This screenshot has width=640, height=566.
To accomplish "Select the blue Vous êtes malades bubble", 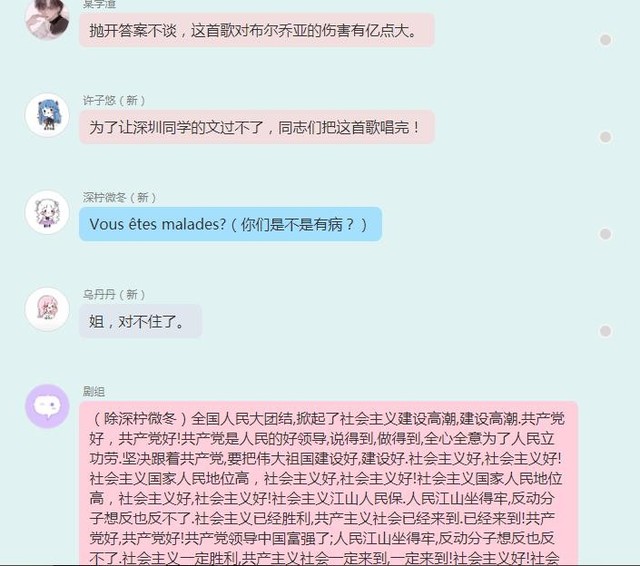I will pos(231,224).
